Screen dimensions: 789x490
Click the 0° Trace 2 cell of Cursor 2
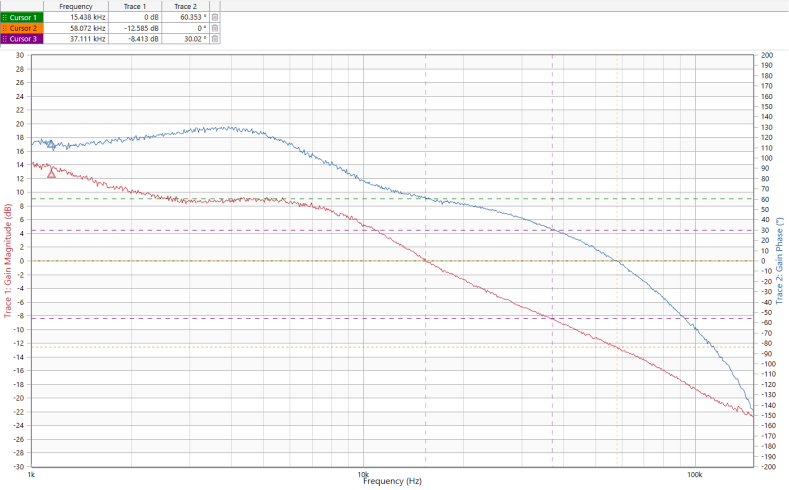tap(186, 28)
